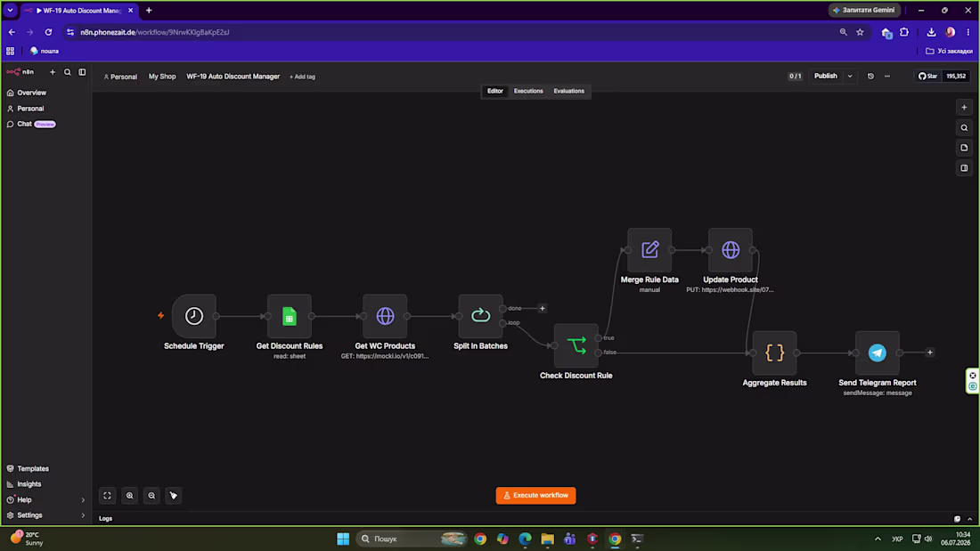Add a sticky note to canvas
980x551 pixels.
coord(964,148)
